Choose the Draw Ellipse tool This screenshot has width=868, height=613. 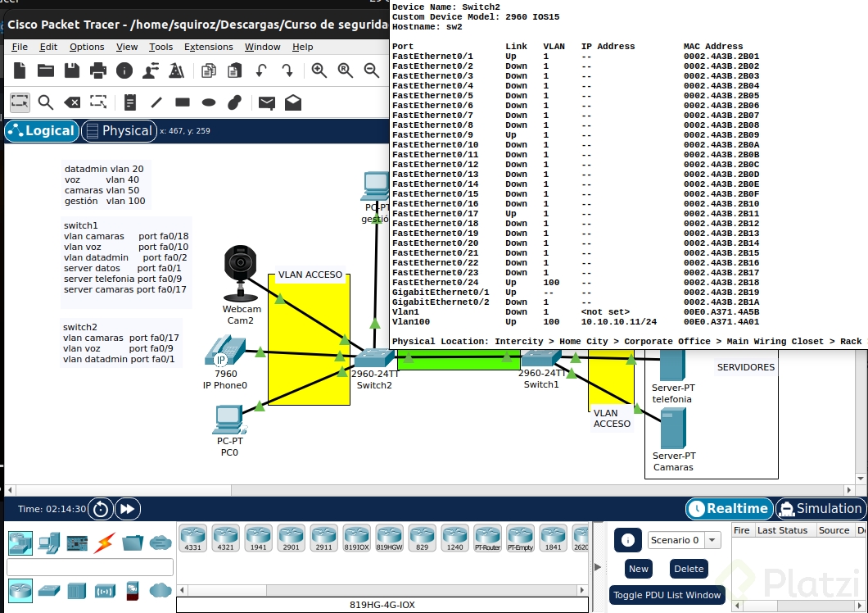coord(209,102)
